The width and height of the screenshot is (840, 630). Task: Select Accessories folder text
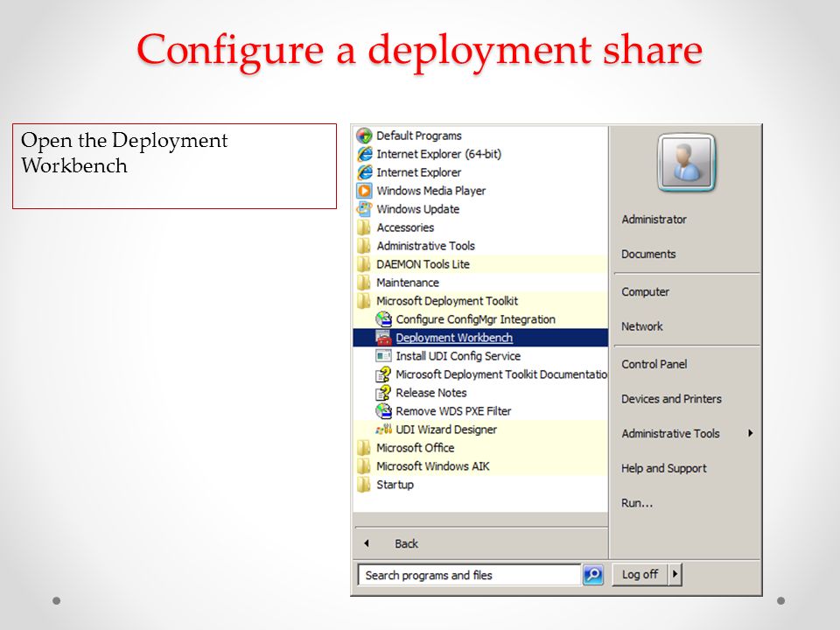pos(405,227)
